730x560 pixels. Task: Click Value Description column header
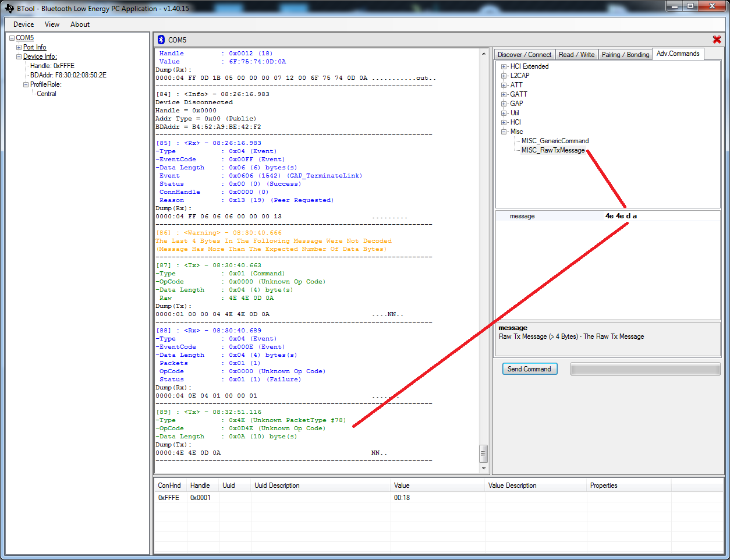[536, 485]
